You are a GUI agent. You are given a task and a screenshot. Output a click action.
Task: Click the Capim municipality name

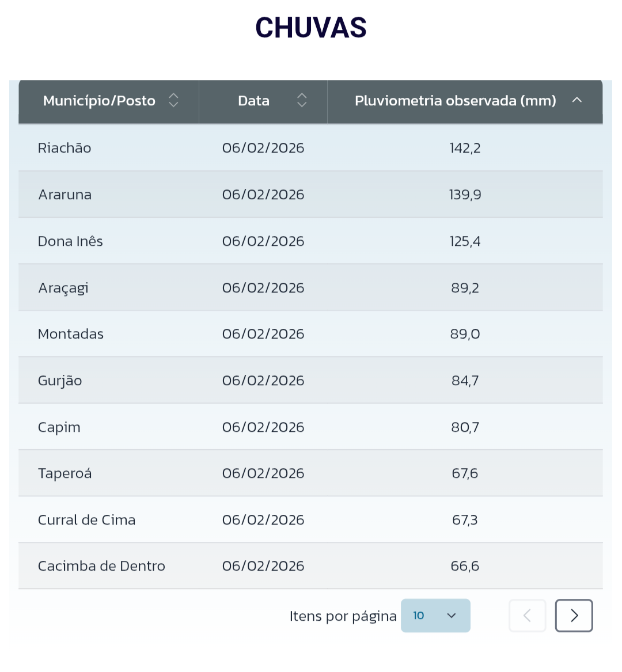(x=59, y=427)
